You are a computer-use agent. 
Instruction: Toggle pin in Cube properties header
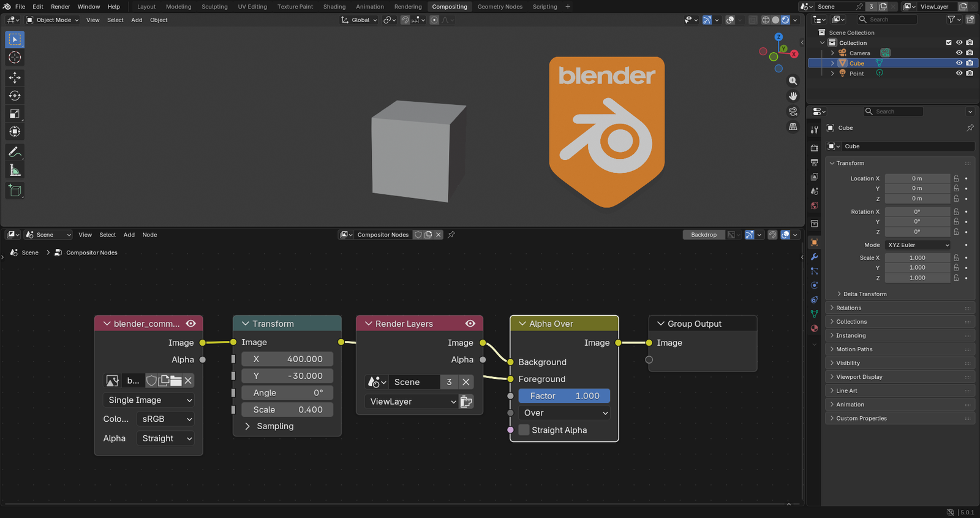tap(970, 128)
